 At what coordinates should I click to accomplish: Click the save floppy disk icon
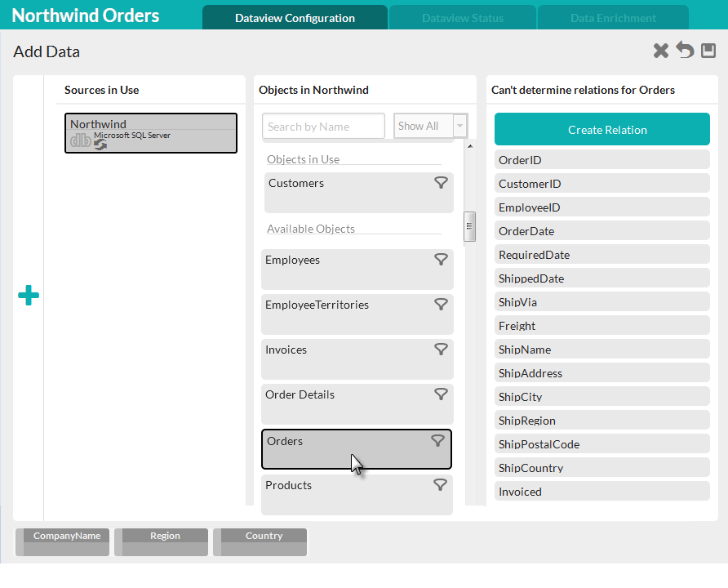(708, 51)
